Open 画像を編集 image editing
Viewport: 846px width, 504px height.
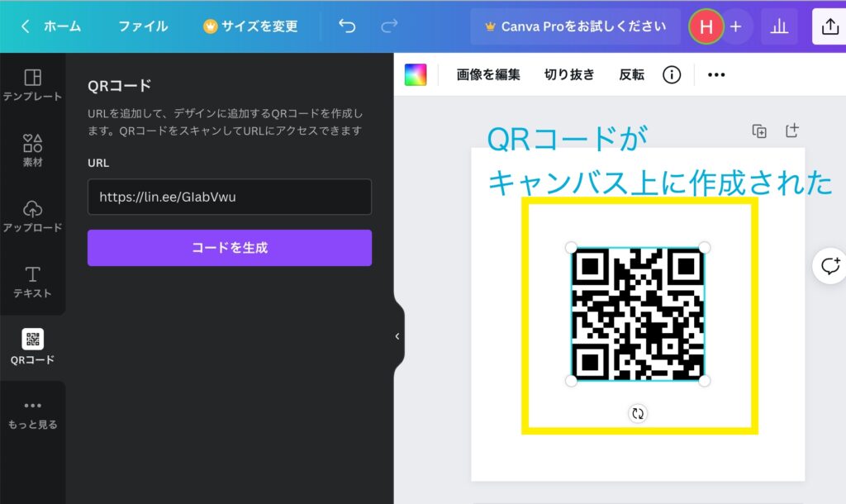point(488,74)
